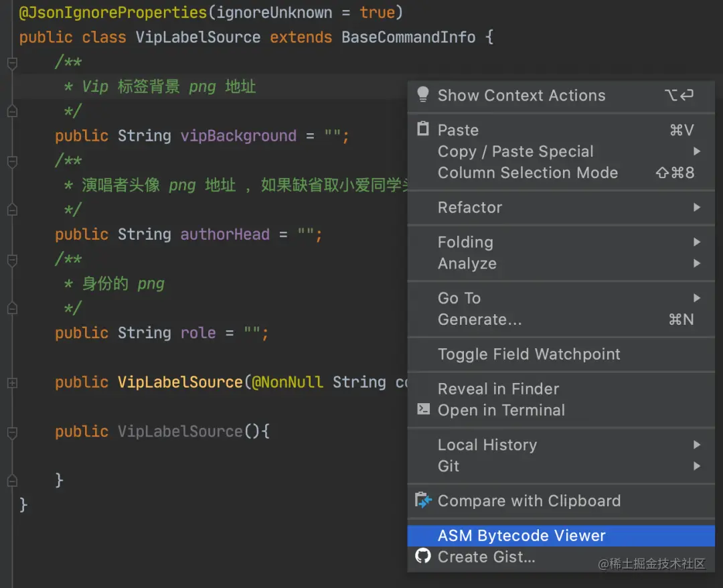Click the role field name

[198, 333]
